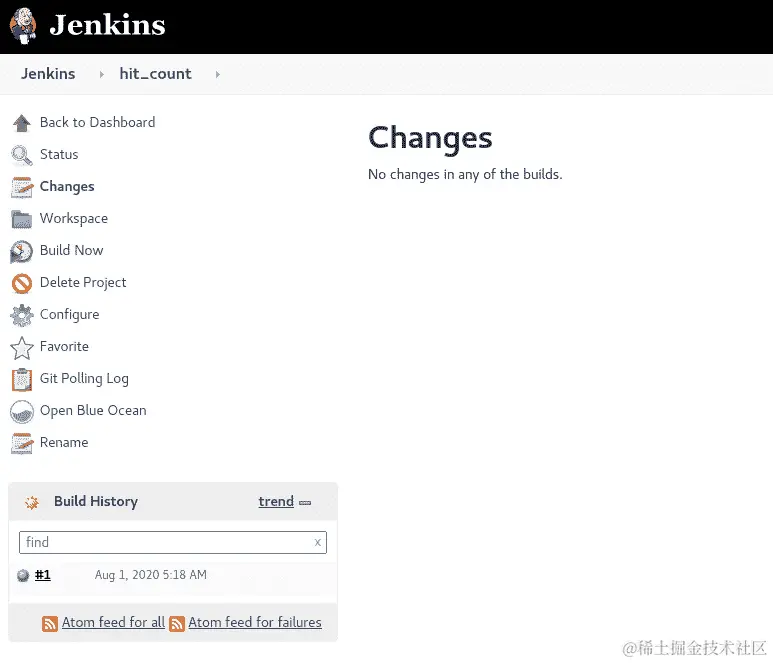Open the Workspace view
The image size is (773, 663).
[x=74, y=218]
